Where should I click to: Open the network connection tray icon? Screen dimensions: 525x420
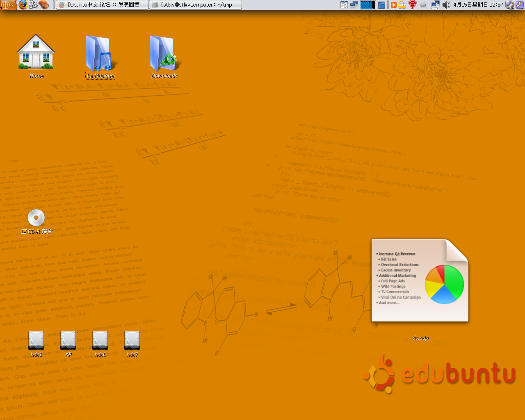tap(436, 5)
